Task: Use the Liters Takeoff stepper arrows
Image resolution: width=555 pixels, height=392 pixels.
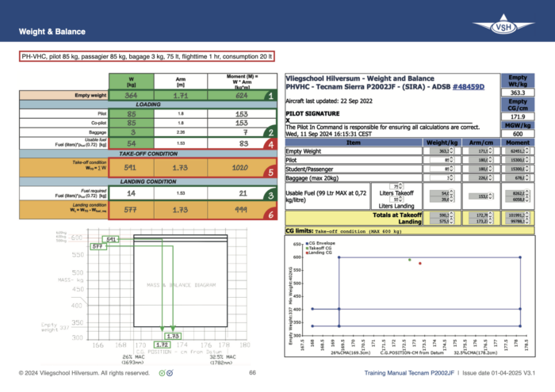Action: pyautogui.click(x=400, y=186)
